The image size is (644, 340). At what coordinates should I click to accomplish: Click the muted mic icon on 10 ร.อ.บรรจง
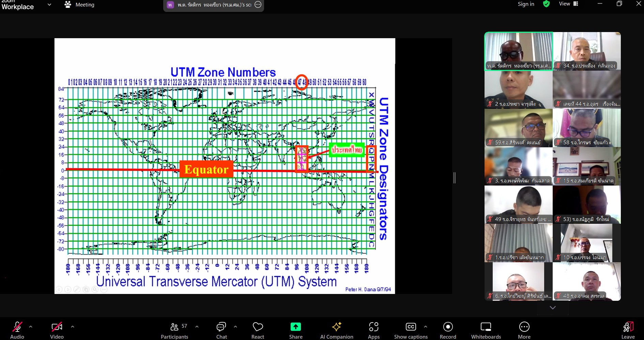[558, 257]
